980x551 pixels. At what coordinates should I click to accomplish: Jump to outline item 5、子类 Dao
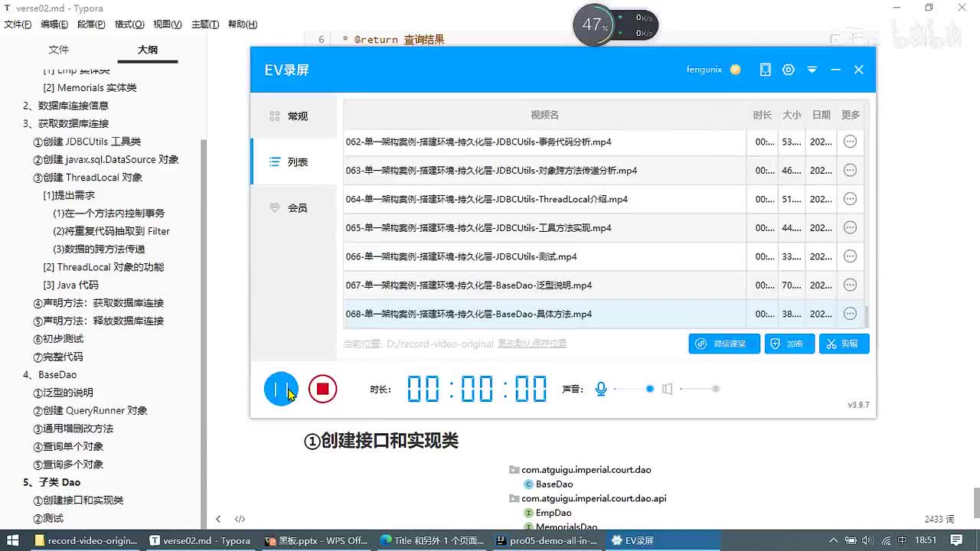click(x=51, y=482)
